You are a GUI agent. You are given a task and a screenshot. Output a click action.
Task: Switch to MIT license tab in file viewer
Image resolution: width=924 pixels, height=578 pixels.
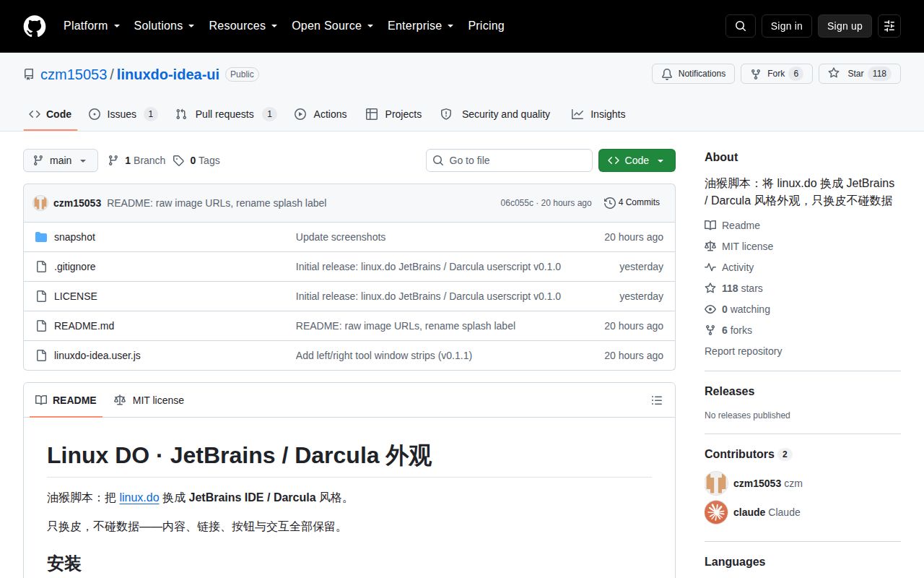coord(149,400)
